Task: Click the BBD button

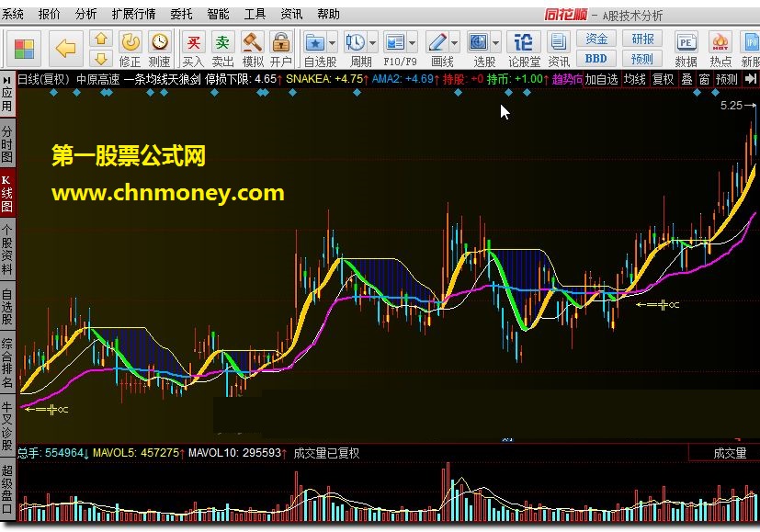Action: coord(596,59)
